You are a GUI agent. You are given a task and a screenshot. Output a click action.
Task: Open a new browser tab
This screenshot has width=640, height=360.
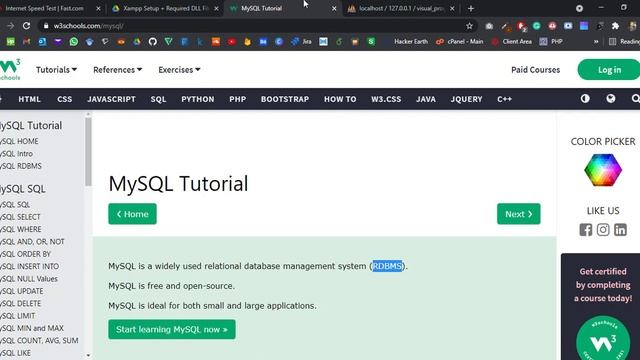[471, 8]
